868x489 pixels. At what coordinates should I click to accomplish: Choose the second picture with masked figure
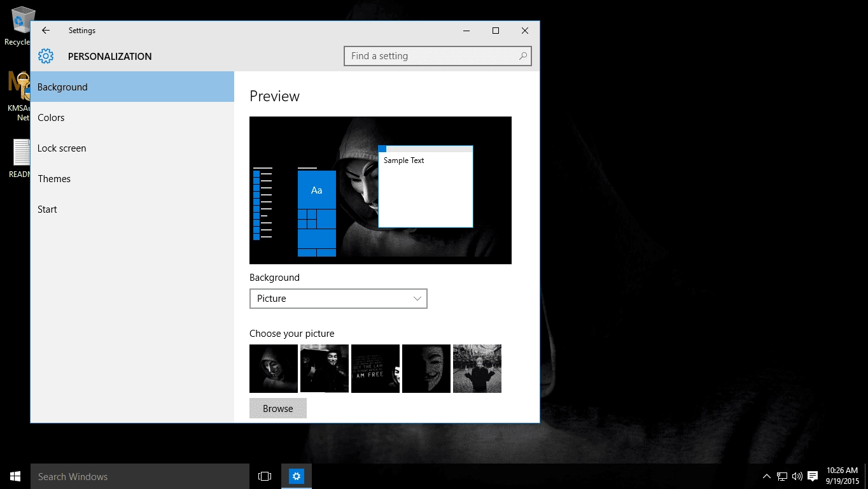pos(325,369)
